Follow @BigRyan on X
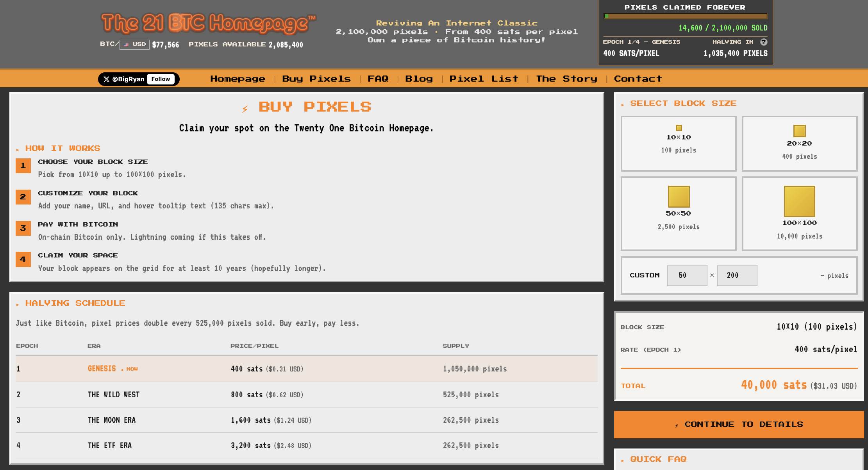 (161, 79)
